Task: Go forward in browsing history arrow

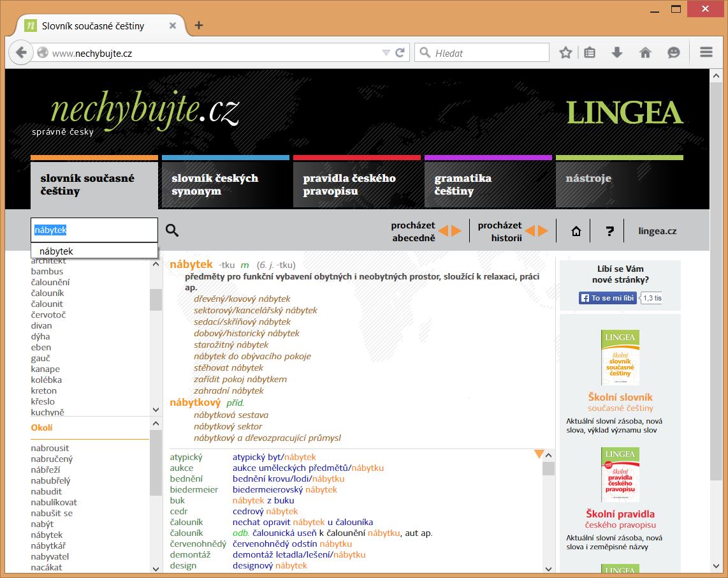Action: (x=542, y=230)
